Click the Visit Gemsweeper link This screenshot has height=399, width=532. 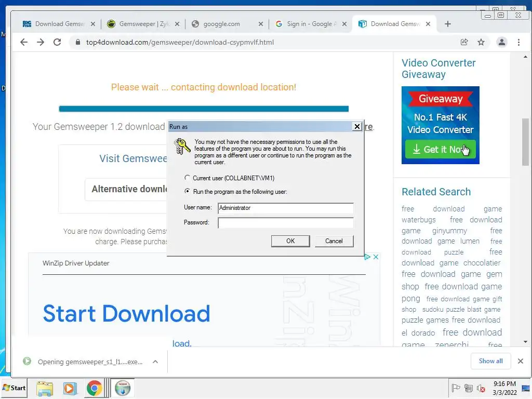point(133,158)
